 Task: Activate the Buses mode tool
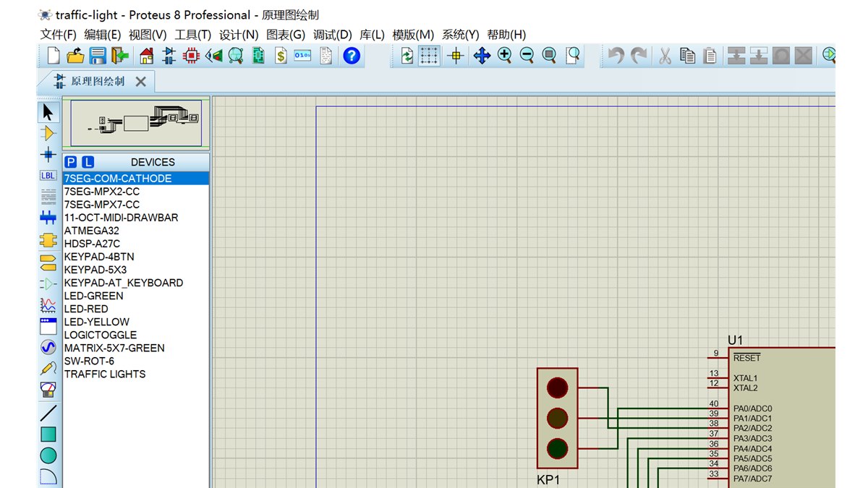[48, 218]
